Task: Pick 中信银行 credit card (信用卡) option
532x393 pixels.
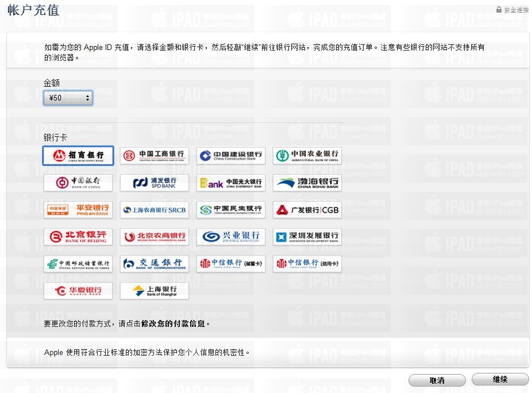Action: (x=307, y=264)
